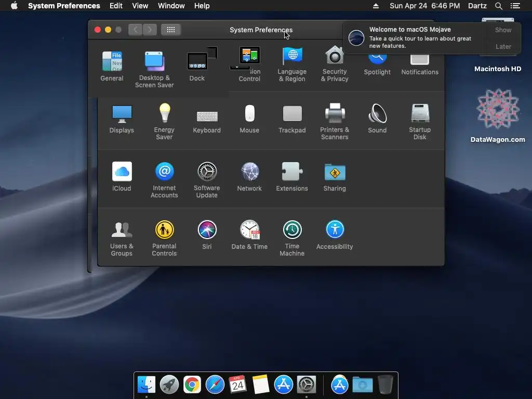The width and height of the screenshot is (532, 399).
Task: Click the back navigation arrow
Action: tap(136, 30)
